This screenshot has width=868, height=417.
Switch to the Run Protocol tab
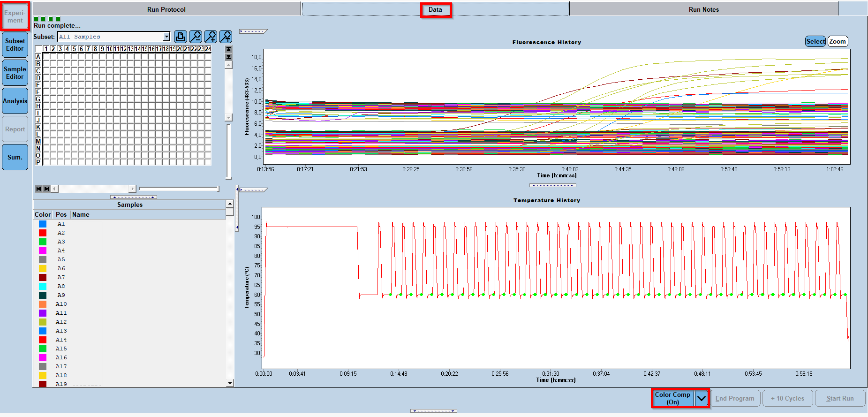(x=166, y=9)
